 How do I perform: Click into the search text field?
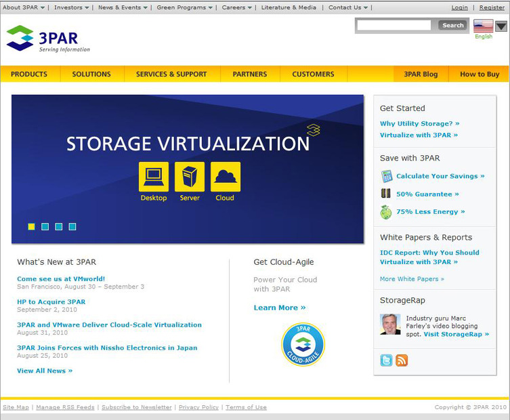pyautogui.click(x=394, y=25)
